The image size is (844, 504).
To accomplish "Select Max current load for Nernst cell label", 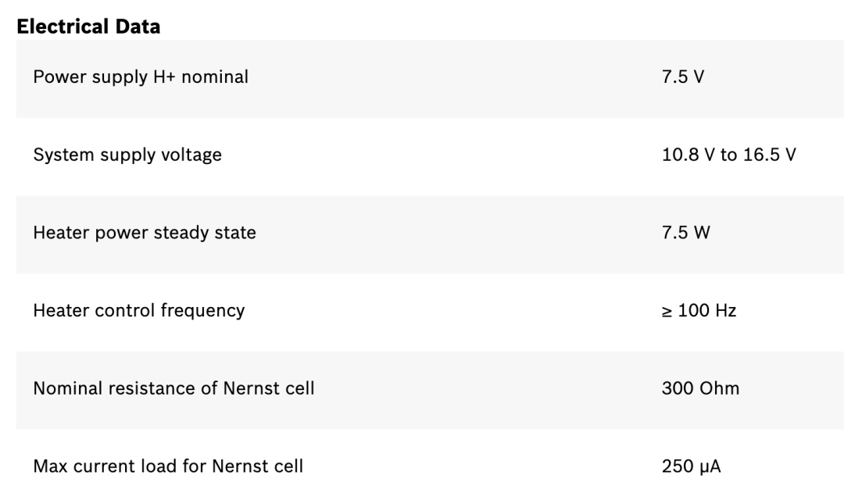I will tap(169, 466).
